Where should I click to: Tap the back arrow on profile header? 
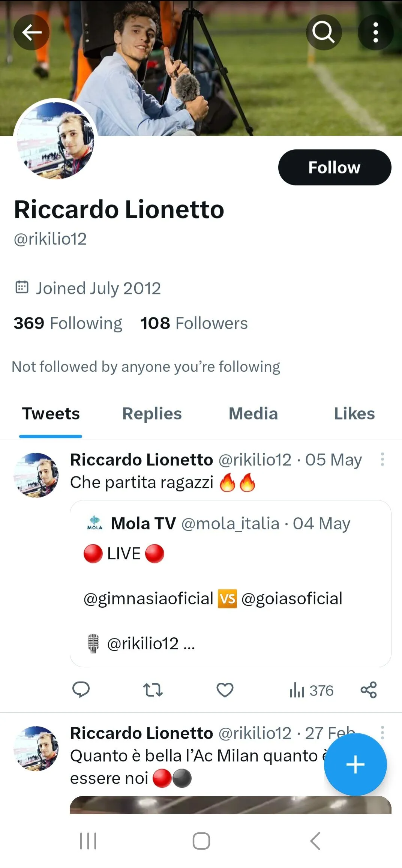point(31,33)
